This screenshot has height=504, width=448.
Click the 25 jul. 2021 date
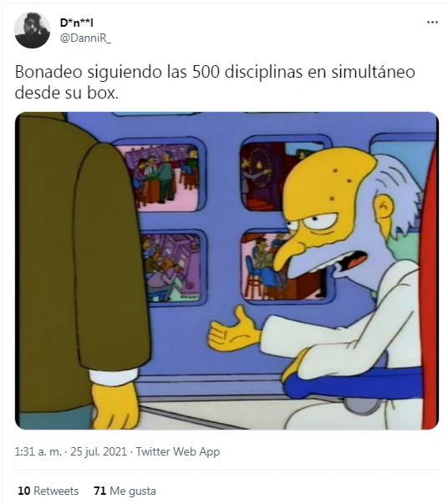pos(99,451)
